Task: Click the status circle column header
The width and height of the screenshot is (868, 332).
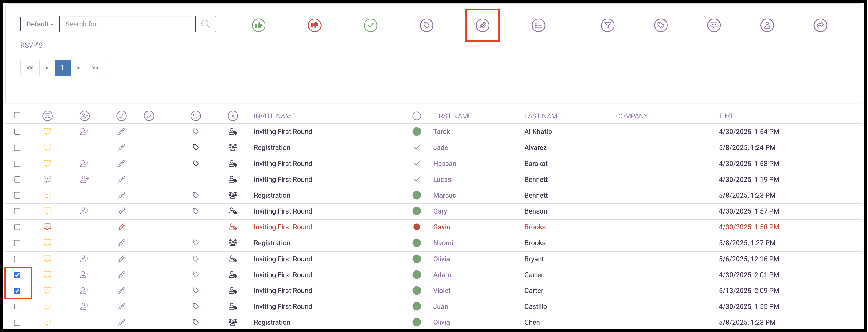Action: [x=417, y=116]
